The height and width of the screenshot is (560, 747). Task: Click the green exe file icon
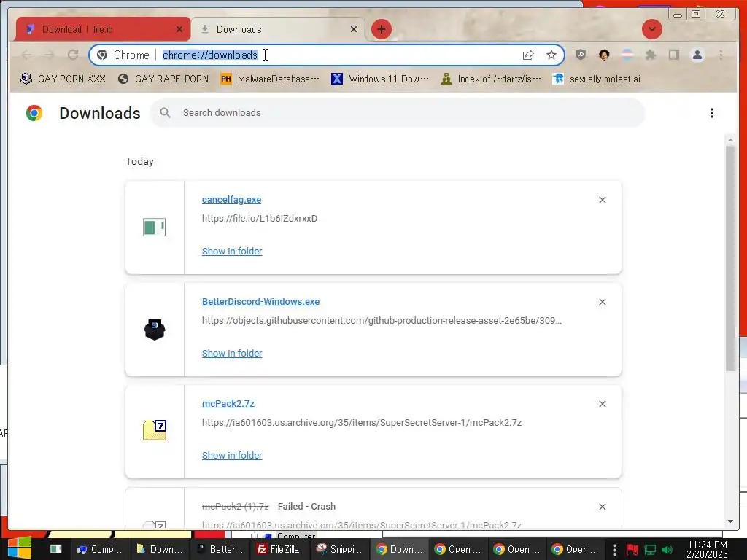[155, 227]
